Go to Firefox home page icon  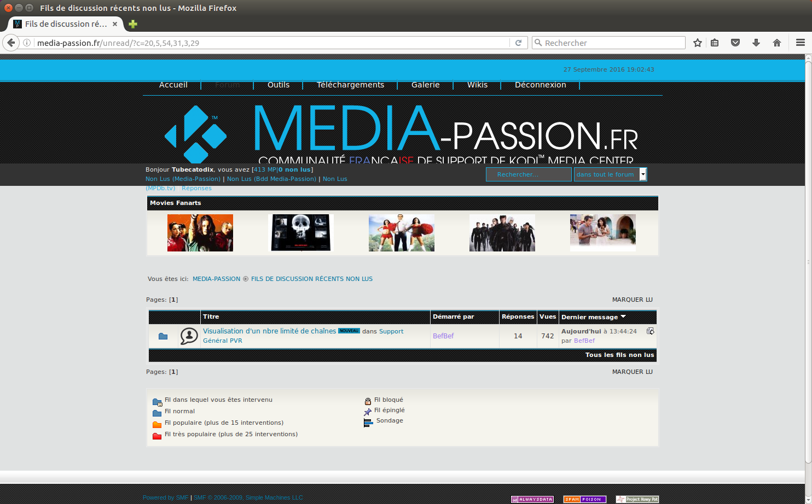pos(777,43)
